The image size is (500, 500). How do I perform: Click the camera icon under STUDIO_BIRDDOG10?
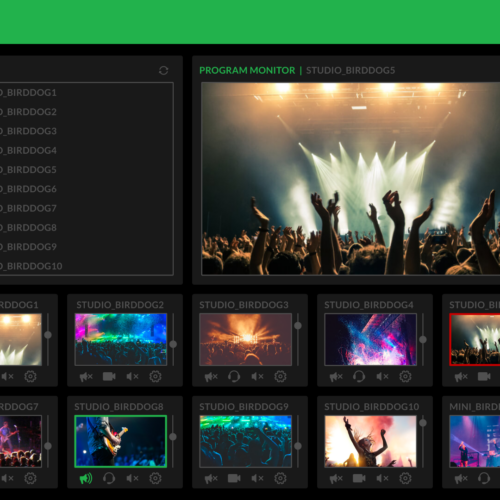(359, 478)
